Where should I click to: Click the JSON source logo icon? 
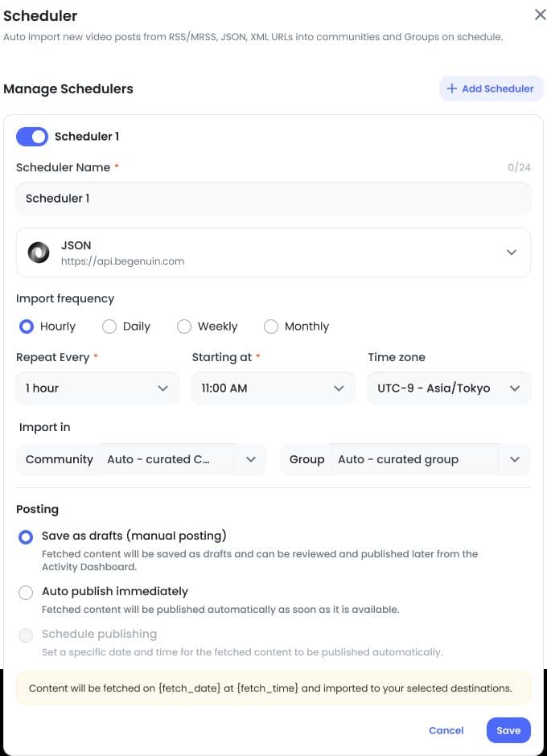click(39, 253)
